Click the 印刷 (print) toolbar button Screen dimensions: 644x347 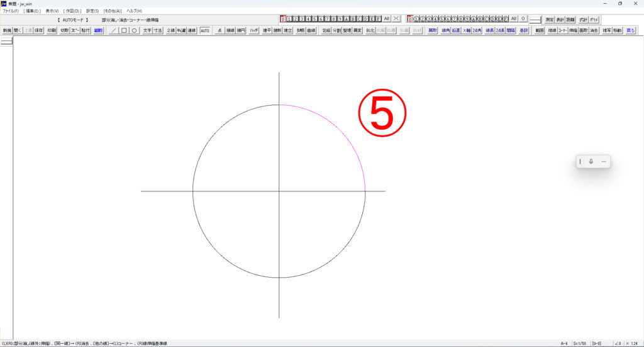52,30
